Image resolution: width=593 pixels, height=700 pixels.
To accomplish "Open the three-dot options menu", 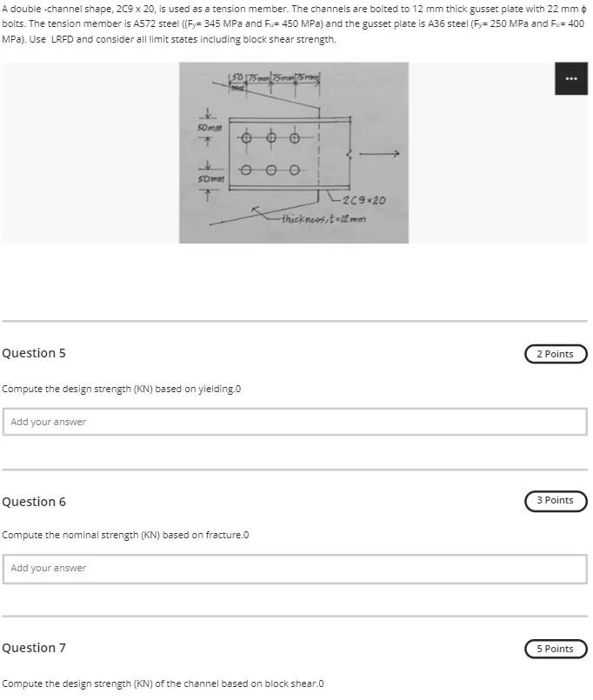I will pos(571,77).
